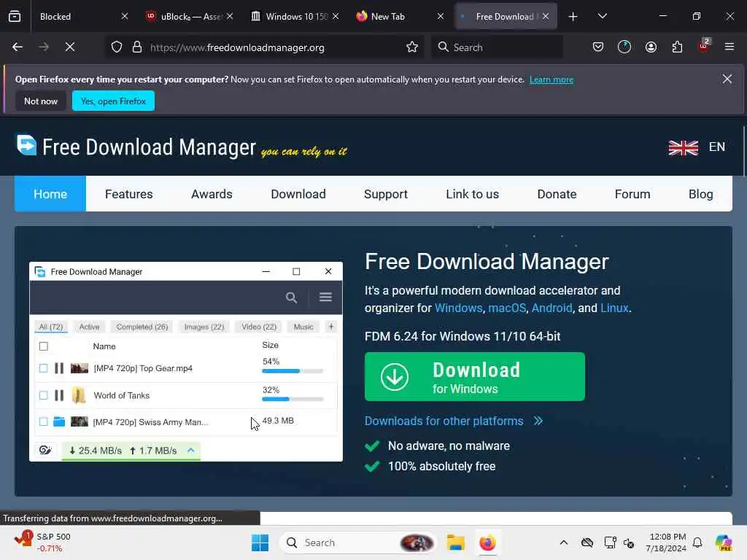Click double chevron beside other platforms

point(538,421)
